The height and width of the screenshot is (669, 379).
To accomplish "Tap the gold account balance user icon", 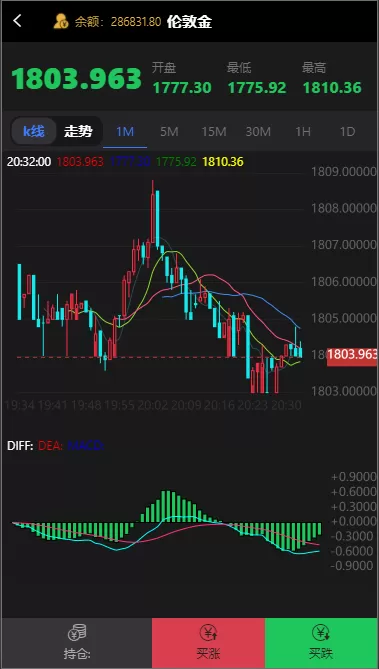I will click(61, 21).
